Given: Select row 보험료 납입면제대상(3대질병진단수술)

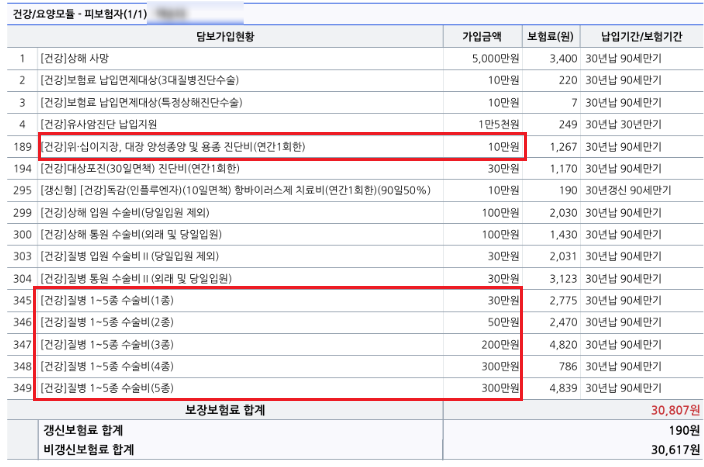Looking at the screenshot, I should 355,80.
